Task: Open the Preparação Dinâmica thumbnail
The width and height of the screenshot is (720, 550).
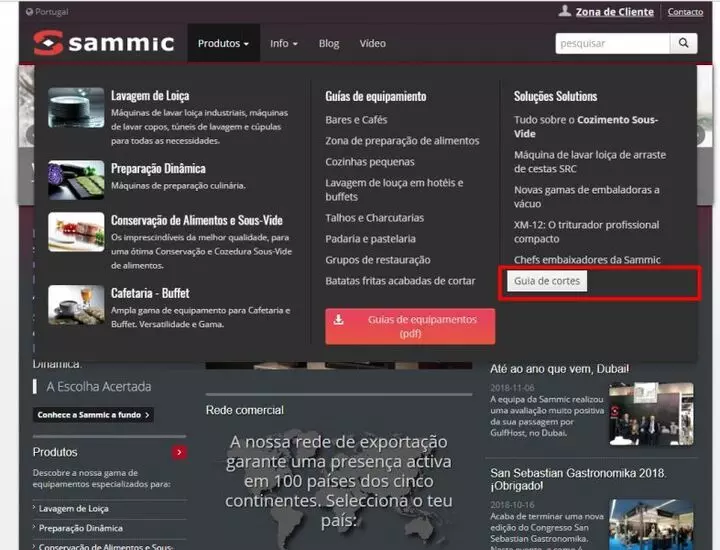Action: point(76,180)
